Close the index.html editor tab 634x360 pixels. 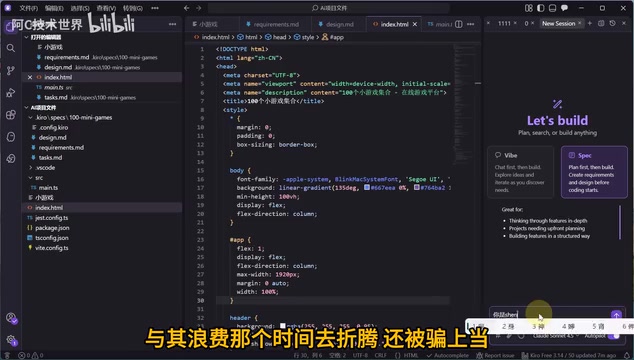pyautogui.click(x=415, y=24)
